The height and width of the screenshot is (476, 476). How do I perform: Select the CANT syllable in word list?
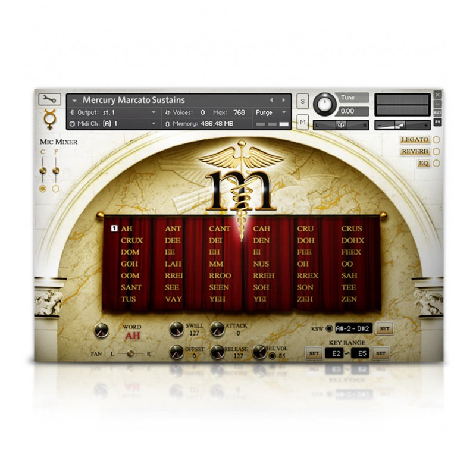click(220, 228)
